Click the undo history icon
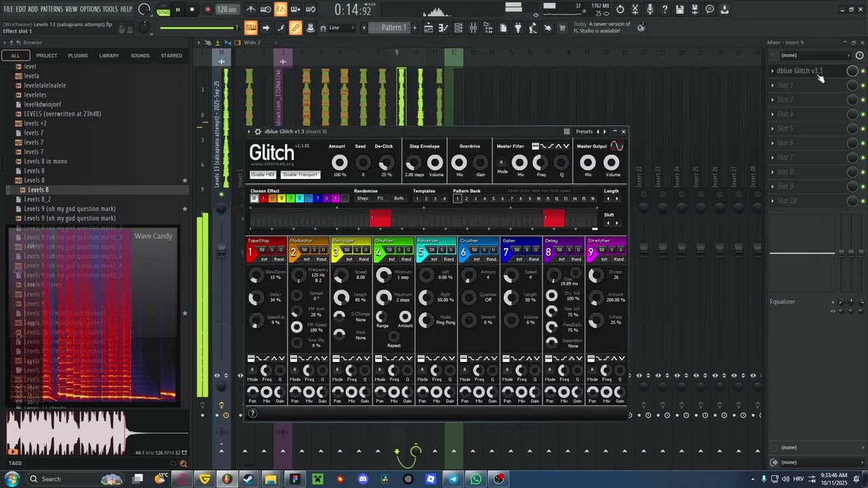The width and height of the screenshot is (868, 488). pos(620,9)
